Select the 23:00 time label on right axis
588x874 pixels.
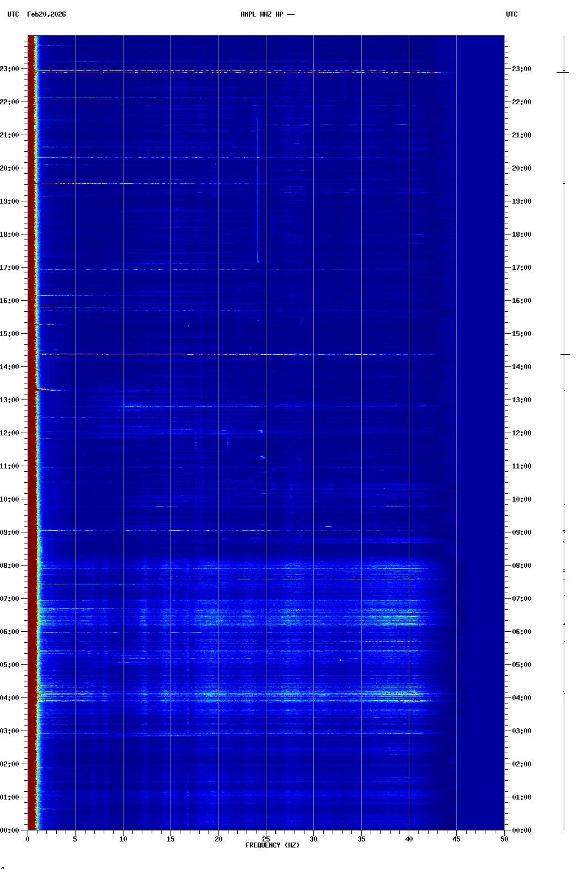pos(521,69)
